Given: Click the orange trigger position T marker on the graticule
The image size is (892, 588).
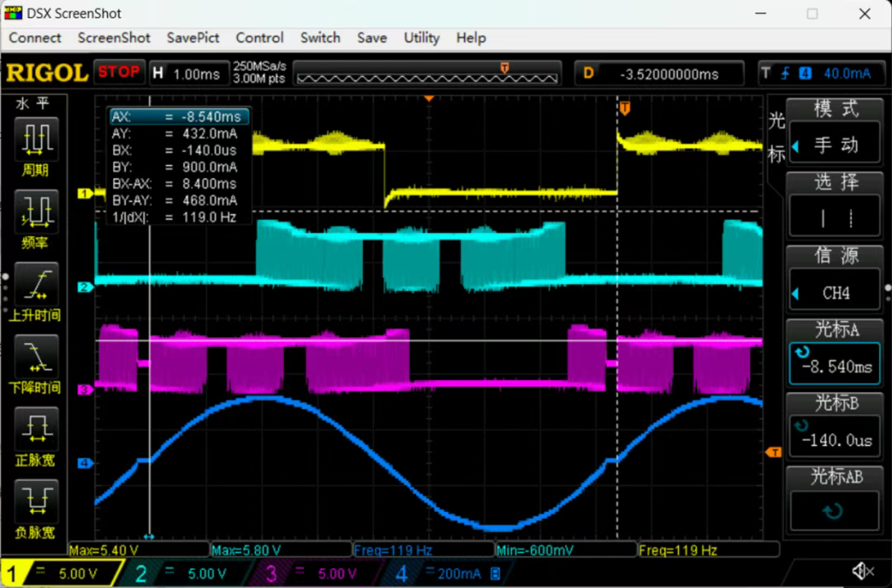Looking at the screenshot, I should click(x=625, y=108).
